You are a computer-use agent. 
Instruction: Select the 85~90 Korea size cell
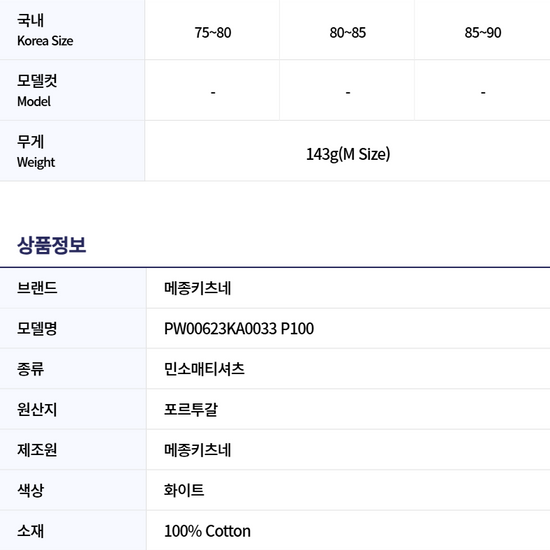pos(482,30)
